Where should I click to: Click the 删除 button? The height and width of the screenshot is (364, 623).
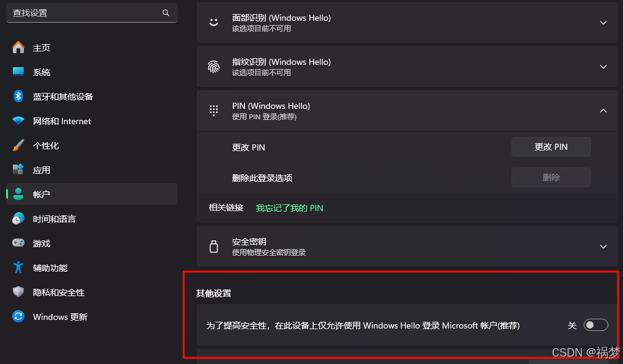coord(551,177)
